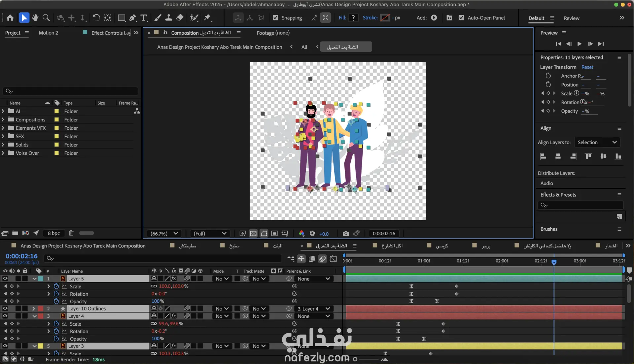634x364 pixels.
Task: Uncheck Auto-Open Panel
Action: [461, 18]
